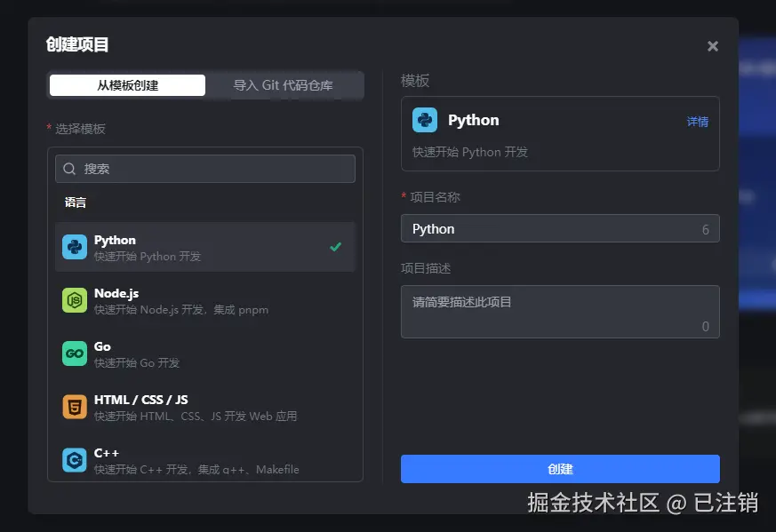
Task: Click the Node.js template icon
Action: pyautogui.click(x=75, y=300)
